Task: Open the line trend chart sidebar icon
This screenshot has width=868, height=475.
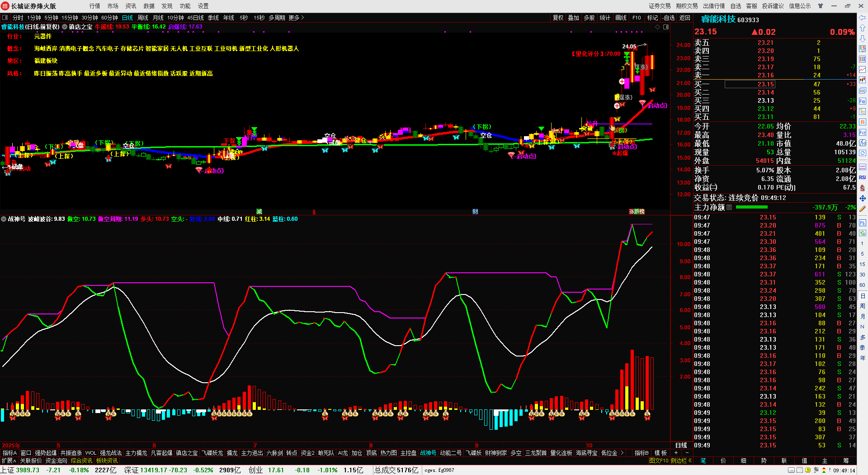Action: [863, 70]
